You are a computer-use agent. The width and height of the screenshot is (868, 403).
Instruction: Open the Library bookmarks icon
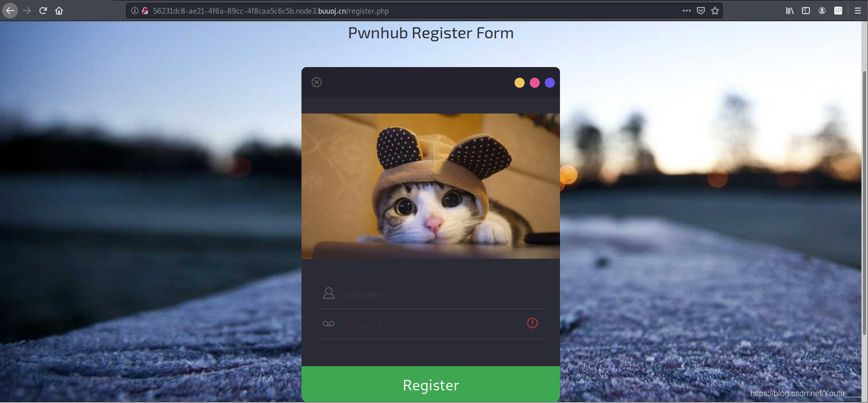790,11
